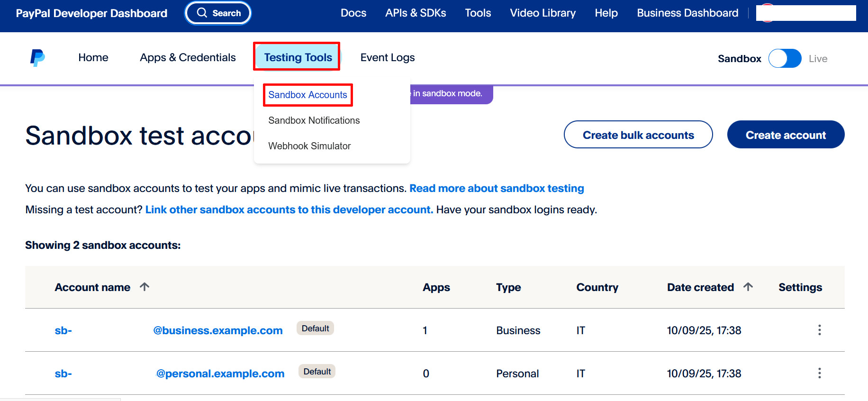Click the PayPal logo icon
This screenshot has width=868, height=401.
coord(37,58)
